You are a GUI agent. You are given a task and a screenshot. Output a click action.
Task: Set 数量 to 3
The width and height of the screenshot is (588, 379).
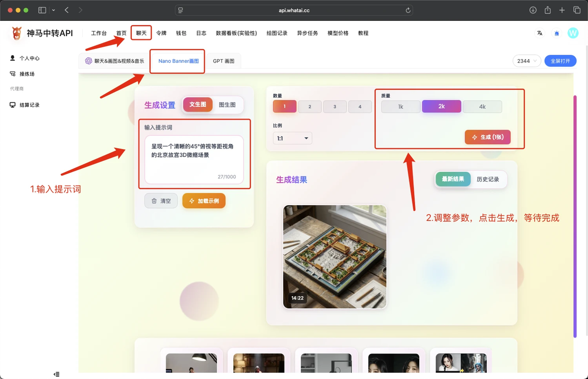[x=335, y=107]
